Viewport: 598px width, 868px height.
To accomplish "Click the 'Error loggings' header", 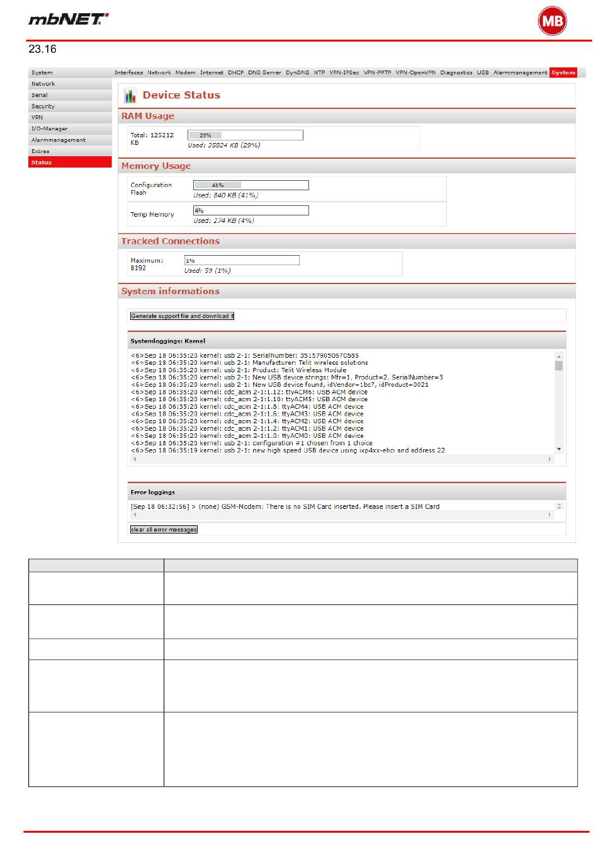I will coord(153,493).
